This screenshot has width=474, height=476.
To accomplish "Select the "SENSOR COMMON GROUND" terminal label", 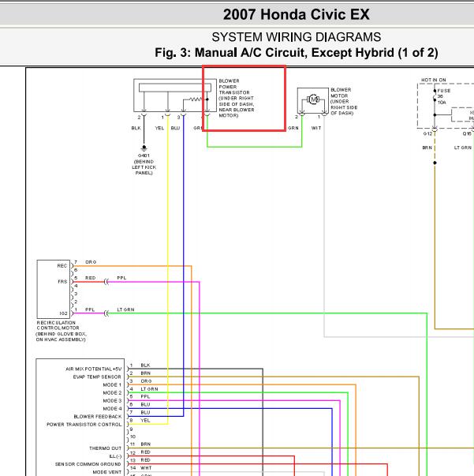I will (88, 464).
